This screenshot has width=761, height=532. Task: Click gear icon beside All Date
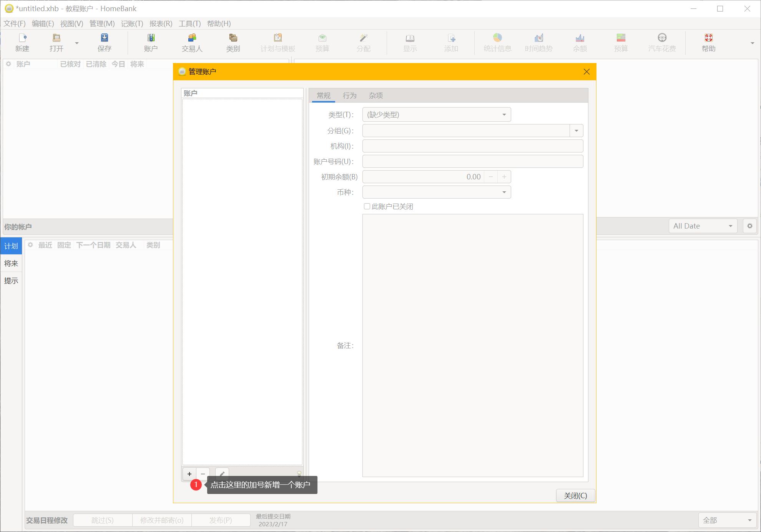749,226
